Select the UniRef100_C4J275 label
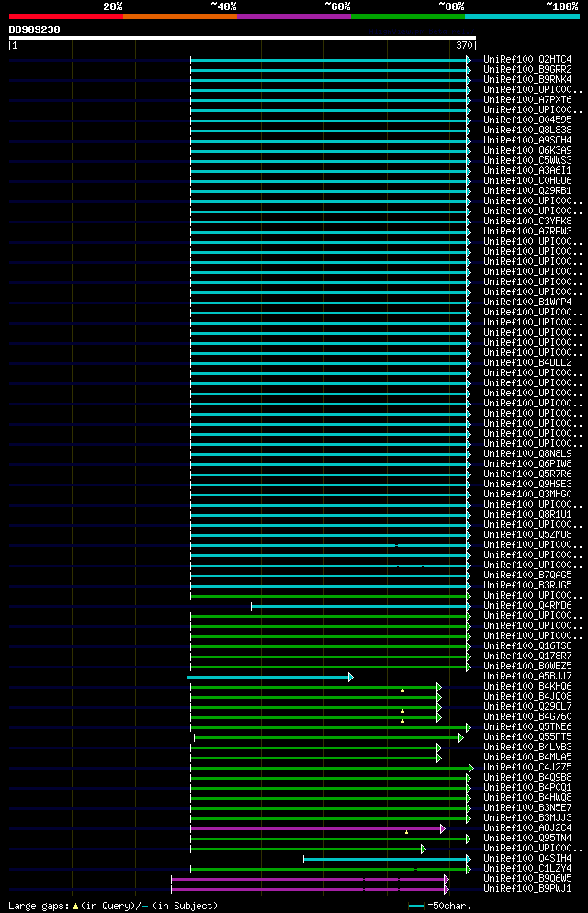This screenshot has width=588, height=913. [527, 768]
